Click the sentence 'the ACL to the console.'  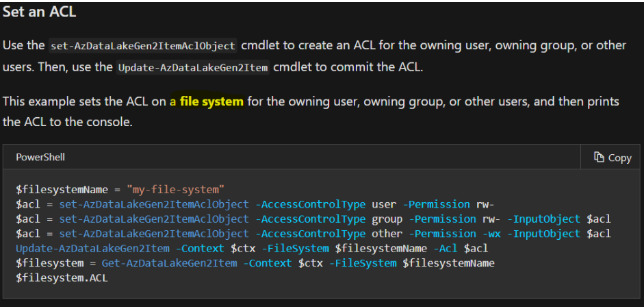click(68, 123)
